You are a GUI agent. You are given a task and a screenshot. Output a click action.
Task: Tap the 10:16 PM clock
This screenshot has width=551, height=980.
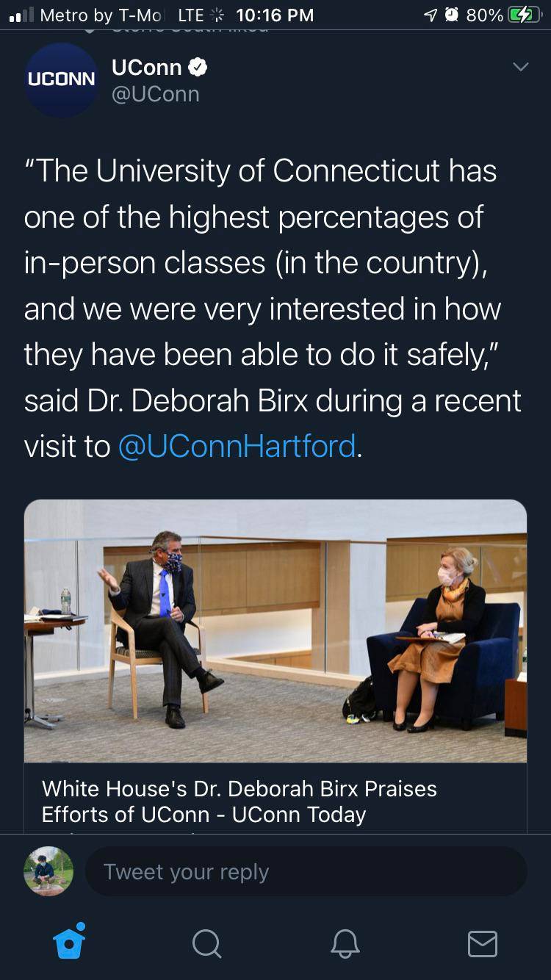point(275,15)
